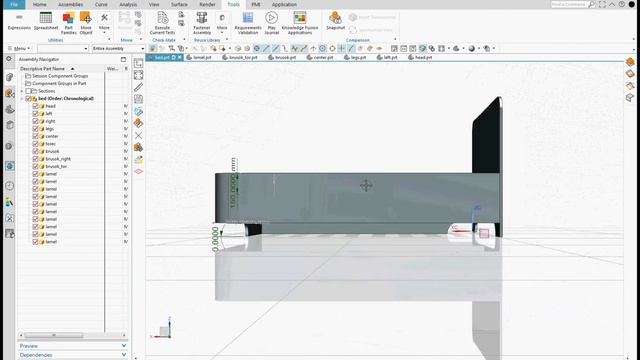Select the Measure ruler icon in vertical toolbar
This screenshot has width=640, height=360.
138,87
